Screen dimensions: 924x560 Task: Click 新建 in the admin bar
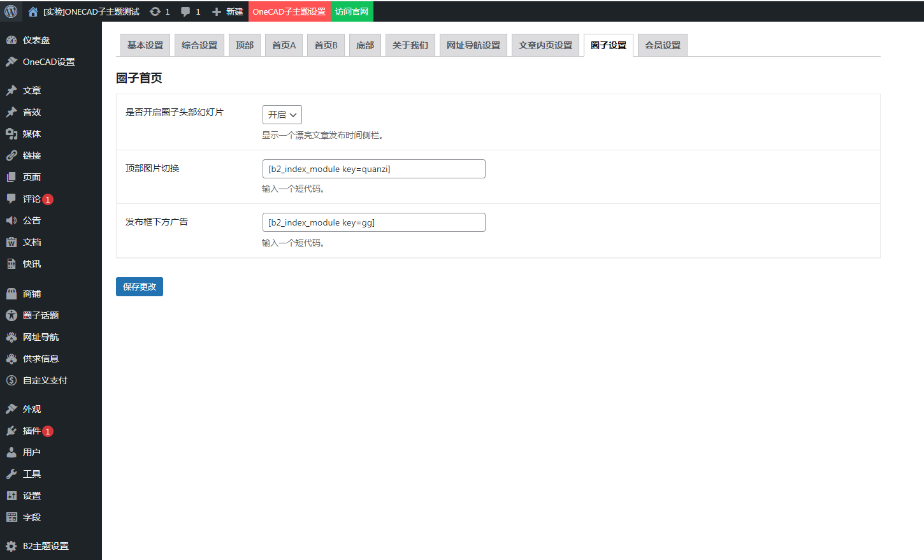pos(235,11)
